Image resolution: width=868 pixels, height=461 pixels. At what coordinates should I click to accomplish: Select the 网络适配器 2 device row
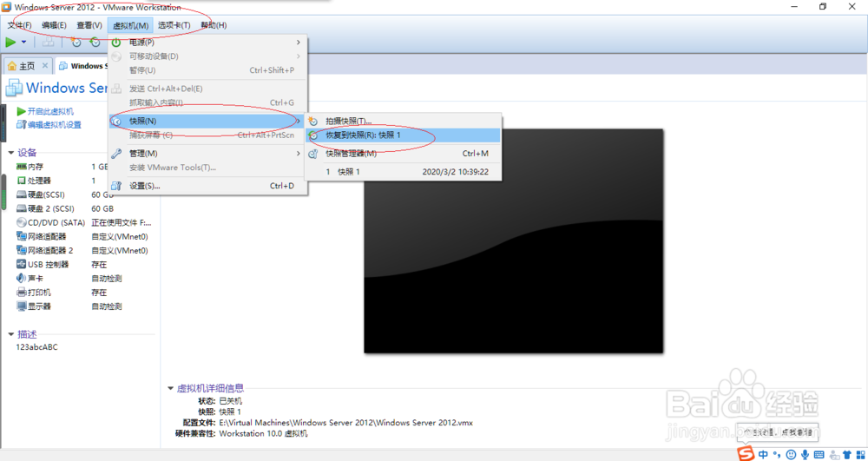(x=83, y=250)
